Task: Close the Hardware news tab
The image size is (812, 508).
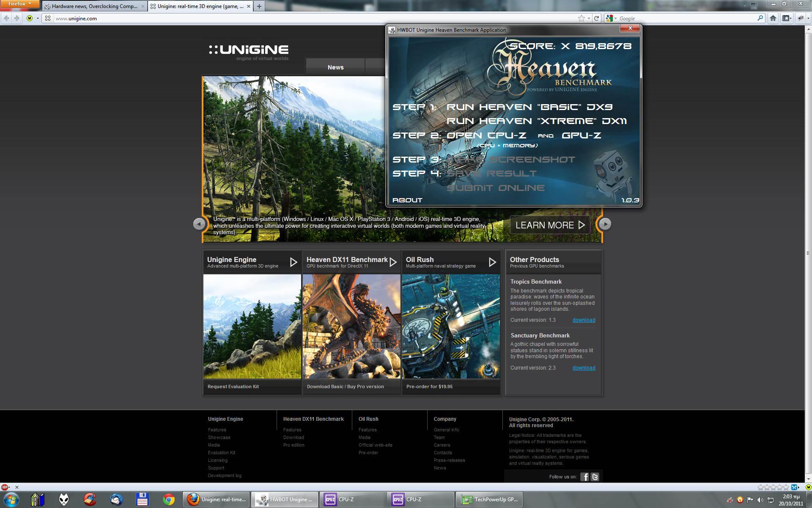Action: point(143,6)
